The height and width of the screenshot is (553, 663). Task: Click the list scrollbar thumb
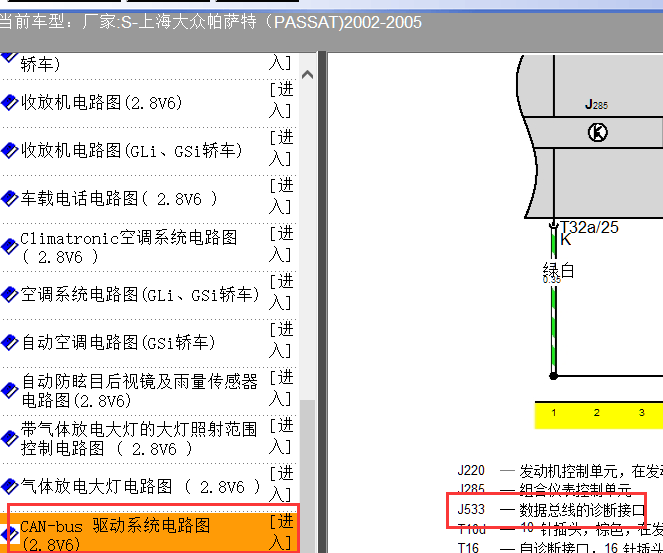[307, 476]
